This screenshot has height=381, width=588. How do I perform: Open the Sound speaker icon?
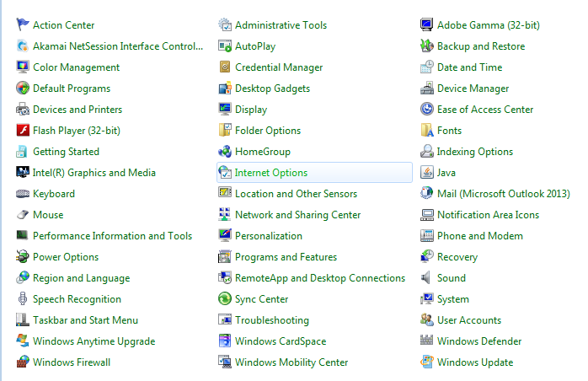(427, 278)
